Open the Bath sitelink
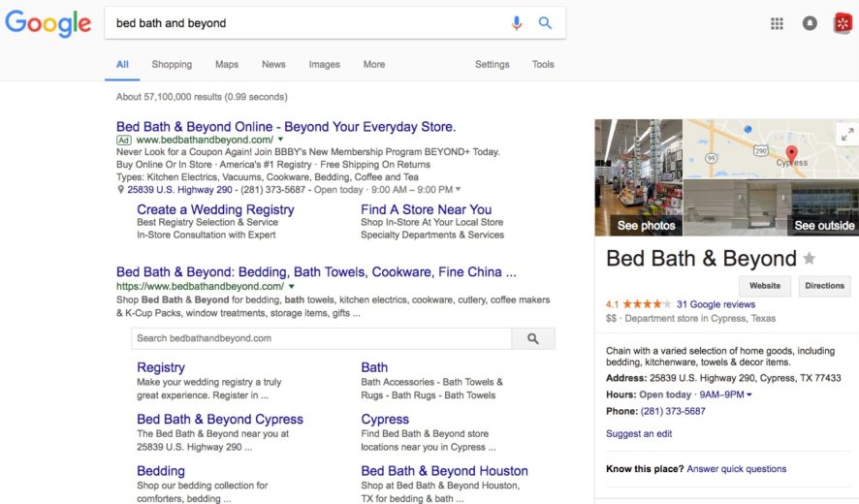 click(374, 367)
